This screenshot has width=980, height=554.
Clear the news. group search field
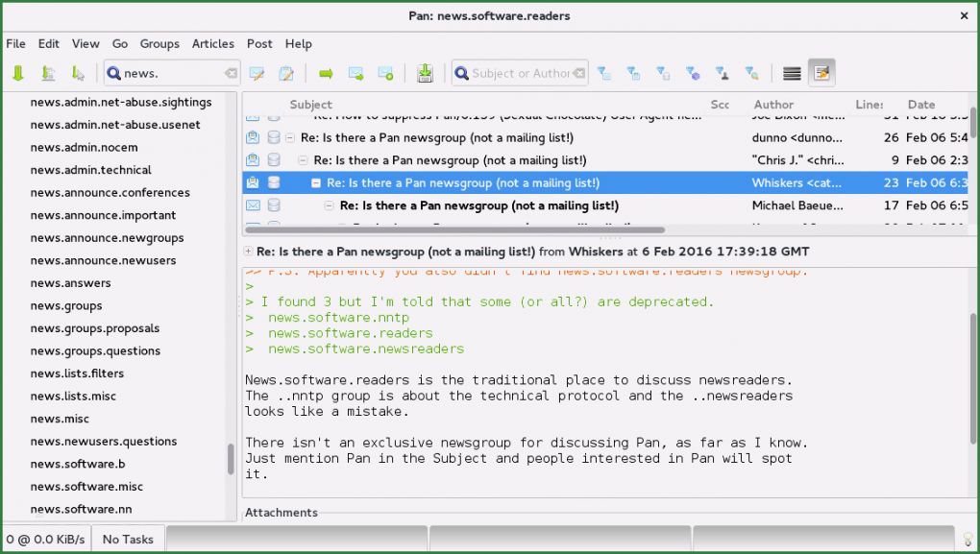click(x=231, y=73)
